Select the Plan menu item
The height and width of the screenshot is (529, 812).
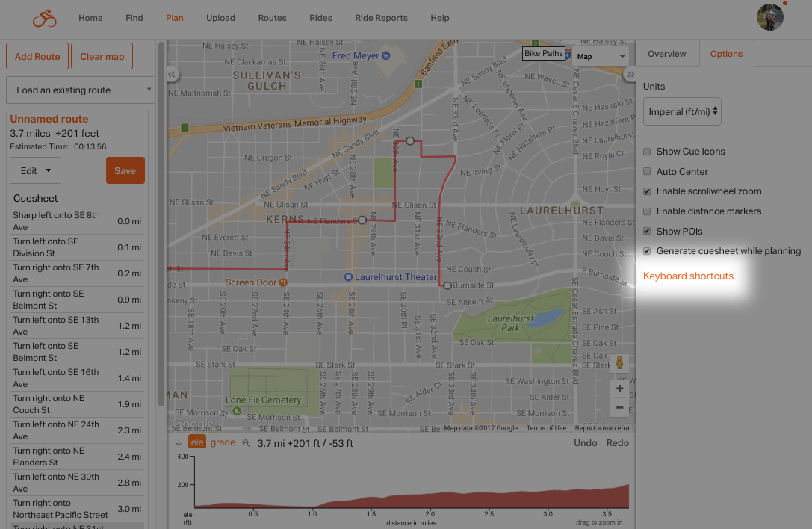tap(175, 18)
